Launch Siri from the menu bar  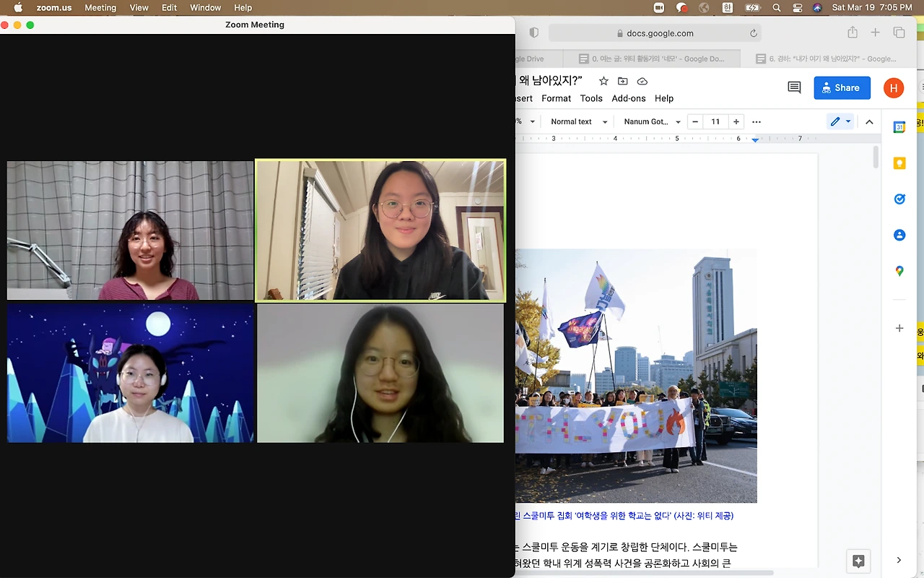click(817, 8)
